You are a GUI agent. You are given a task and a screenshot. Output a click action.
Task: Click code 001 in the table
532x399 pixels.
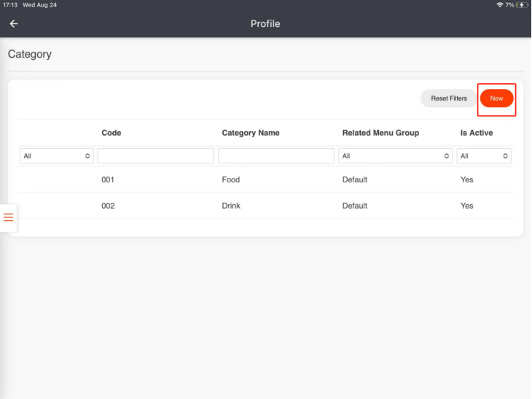click(108, 179)
